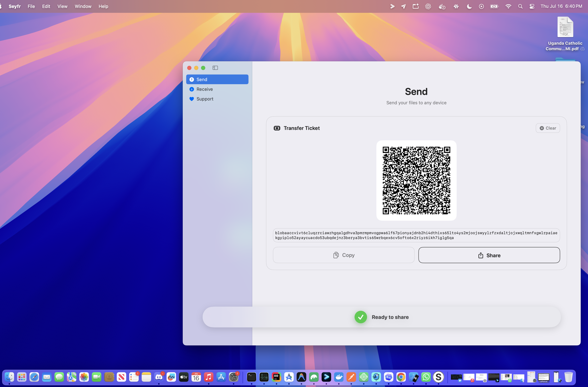Screen dimensions: 588x387
Task: Launch Safari from the Dock
Action: coord(34,377)
